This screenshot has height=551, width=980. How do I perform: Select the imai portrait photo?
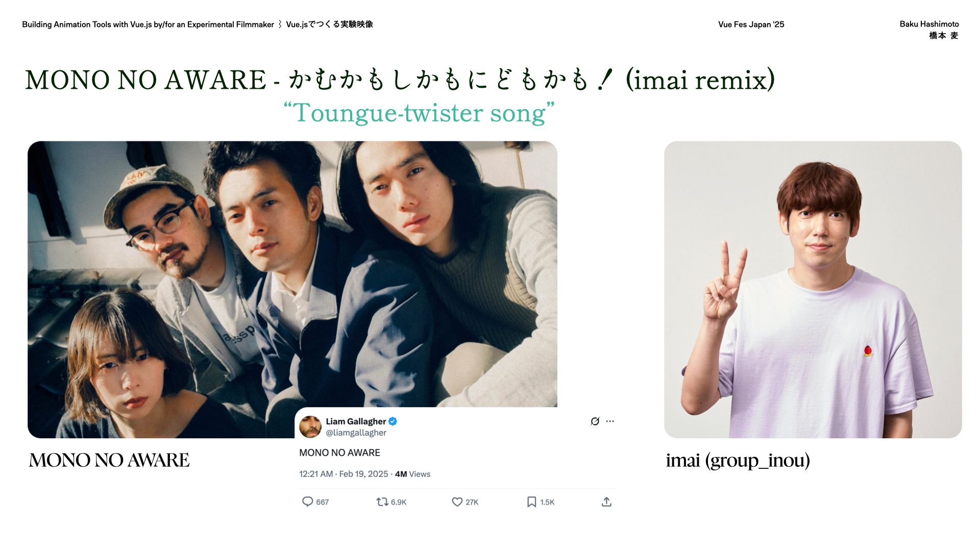pos(813,289)
